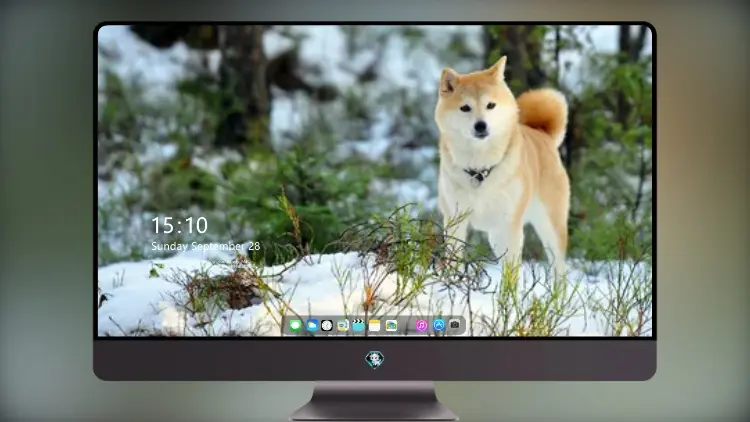This screenshot has height=422, width=750.
Task: Launch the blue App Store icon
Action: click(439, 325)
